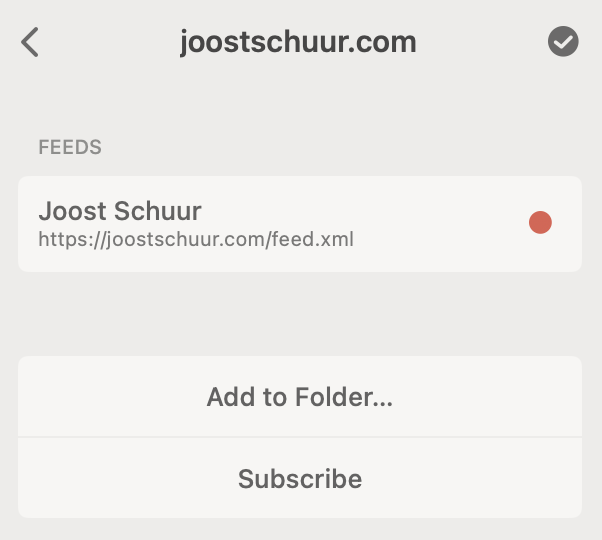The height and width of the screenshot is (540, 602).
Task: Click the checkmark circle icon
Action: [563, 42]
